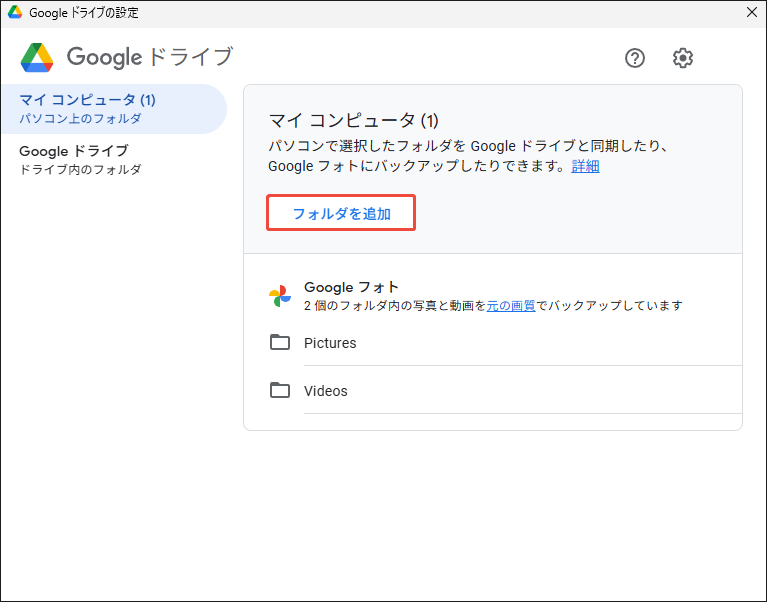Select the Google ドライブ sidebar tab
Screen dimensions: 767x602
113,159
